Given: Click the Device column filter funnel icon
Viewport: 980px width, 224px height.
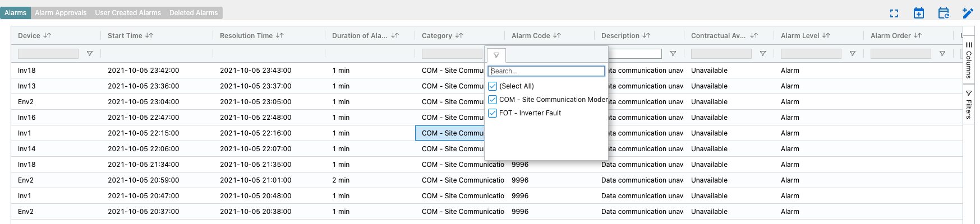Looking at the screenshot, I should pos(90,54).
